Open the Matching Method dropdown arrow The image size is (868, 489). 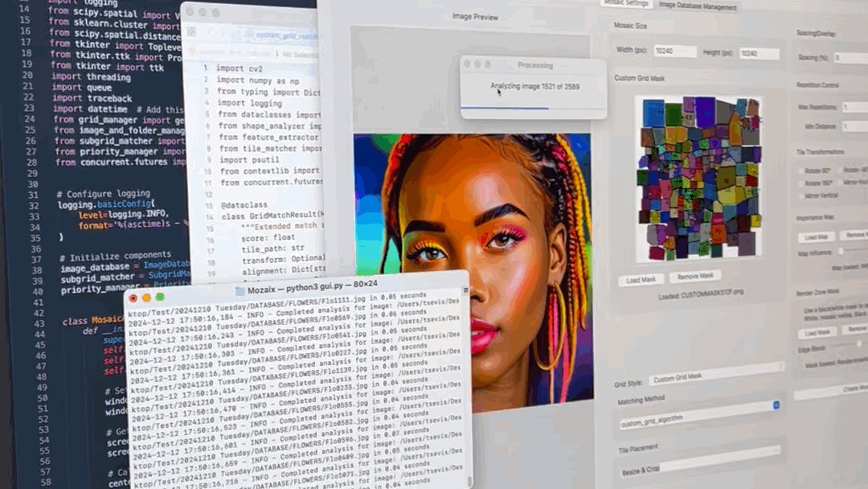(776, 405)
